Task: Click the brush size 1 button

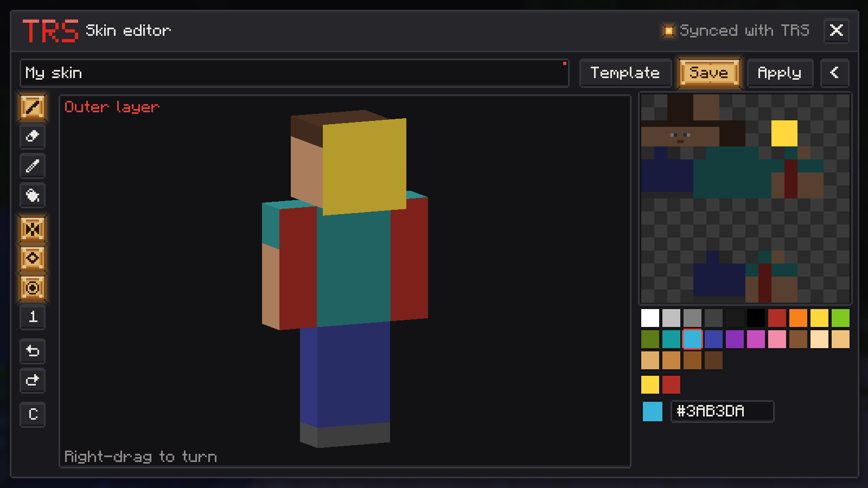Action: click(33, 317)
